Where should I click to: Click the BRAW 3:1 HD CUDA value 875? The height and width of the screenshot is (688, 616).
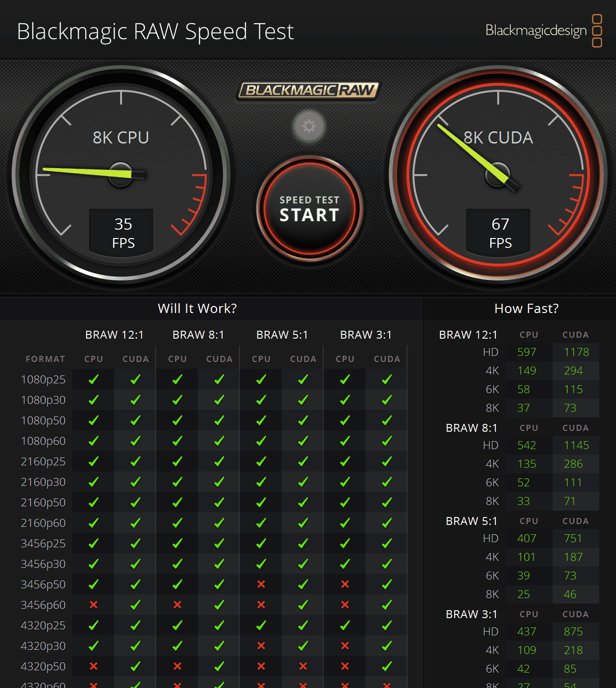[x=573, y=632]
